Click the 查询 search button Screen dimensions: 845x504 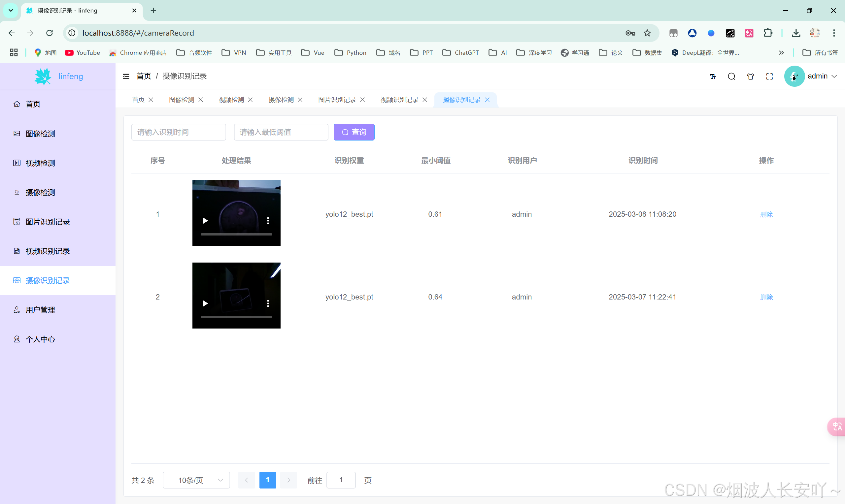354,132
